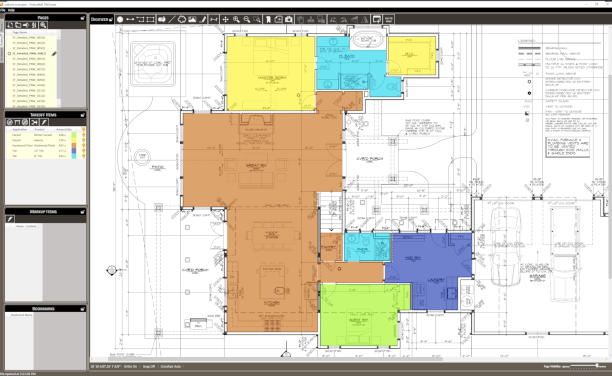Open the Digitizer dropdown label
This screenshot has height=376, width=612.
point(101,19)
